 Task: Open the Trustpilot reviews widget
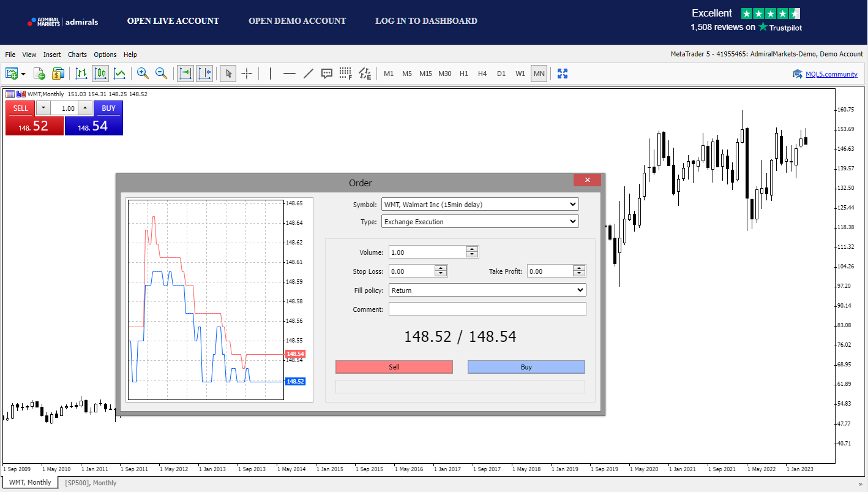tap(746, 20)
